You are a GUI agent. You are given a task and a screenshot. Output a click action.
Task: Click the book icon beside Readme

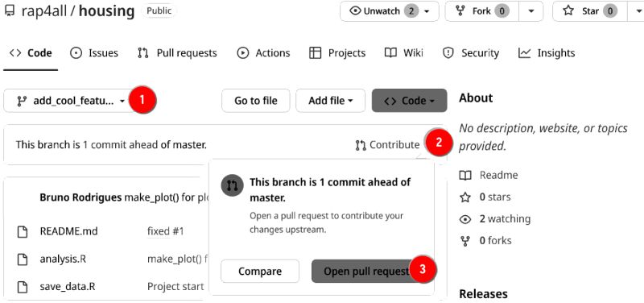click(465, 176)
